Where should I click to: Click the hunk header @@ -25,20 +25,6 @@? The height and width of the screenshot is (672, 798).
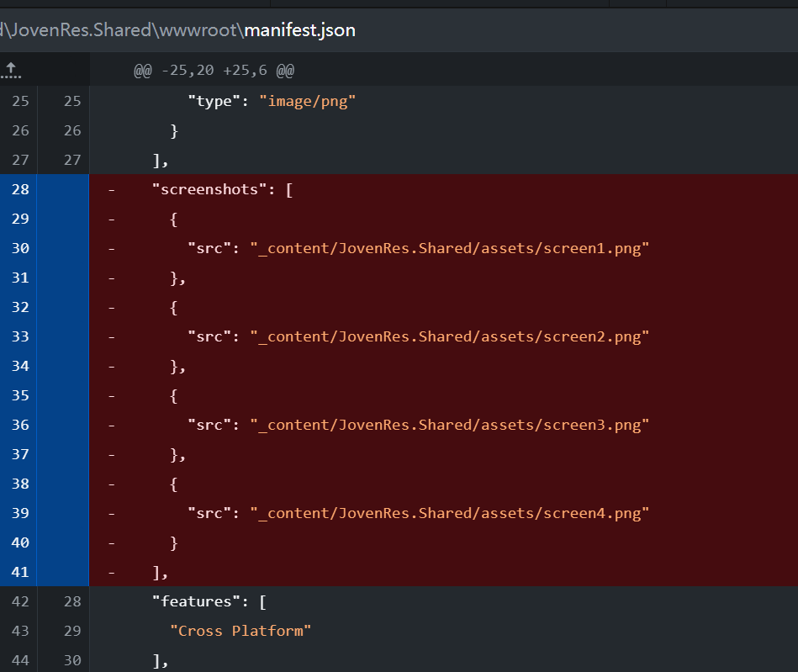214,71
